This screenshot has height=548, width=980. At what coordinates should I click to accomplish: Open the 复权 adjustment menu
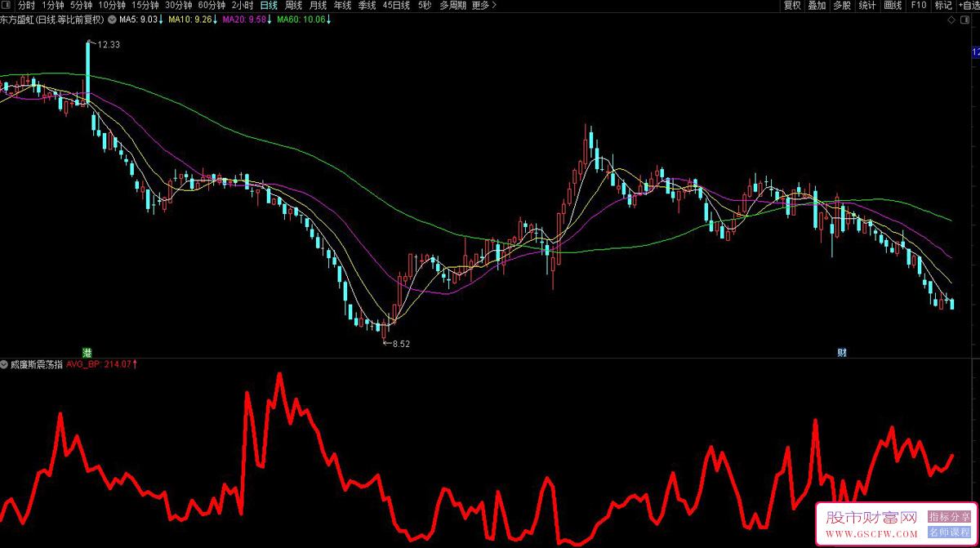tap(792, 5)
